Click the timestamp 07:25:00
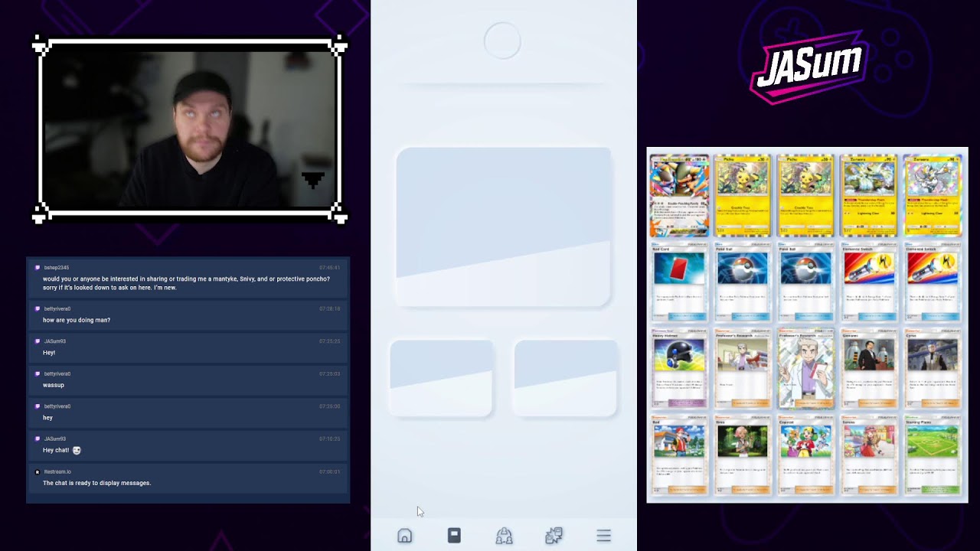This screenshot has width=980, height=551. point(330,406)
